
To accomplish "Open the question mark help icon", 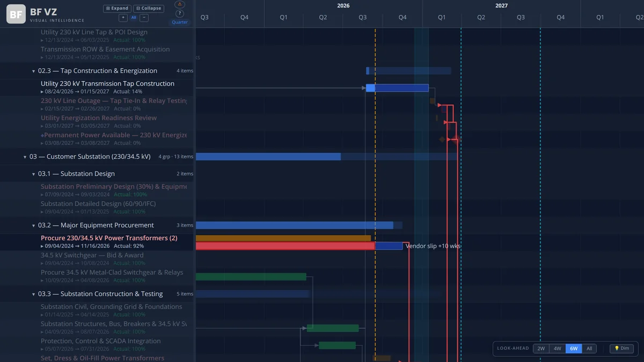I will pyautogui.click(x=180, y=13).
